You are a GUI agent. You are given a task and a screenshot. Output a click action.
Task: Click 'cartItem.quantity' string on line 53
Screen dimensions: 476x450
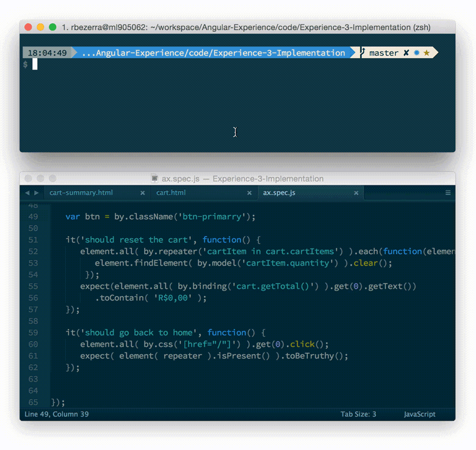(287, 263)
